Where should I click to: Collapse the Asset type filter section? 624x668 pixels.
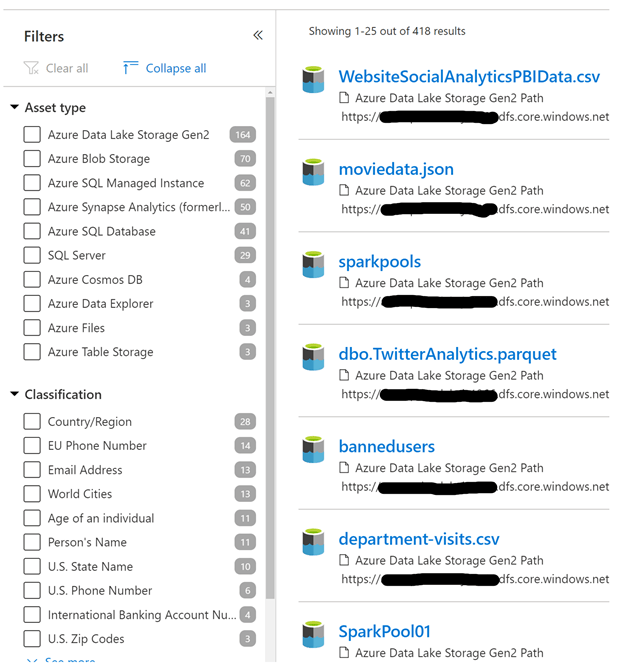point(14,107)
